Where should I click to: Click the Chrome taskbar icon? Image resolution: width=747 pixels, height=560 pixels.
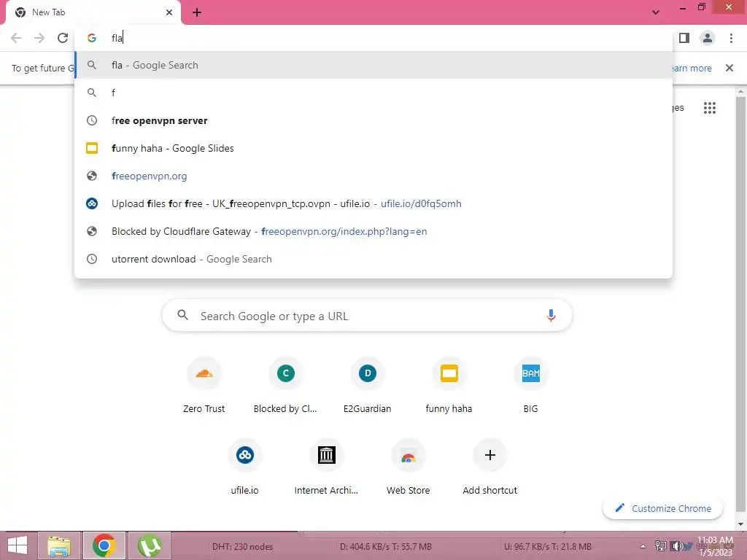[x=104, y=545]
